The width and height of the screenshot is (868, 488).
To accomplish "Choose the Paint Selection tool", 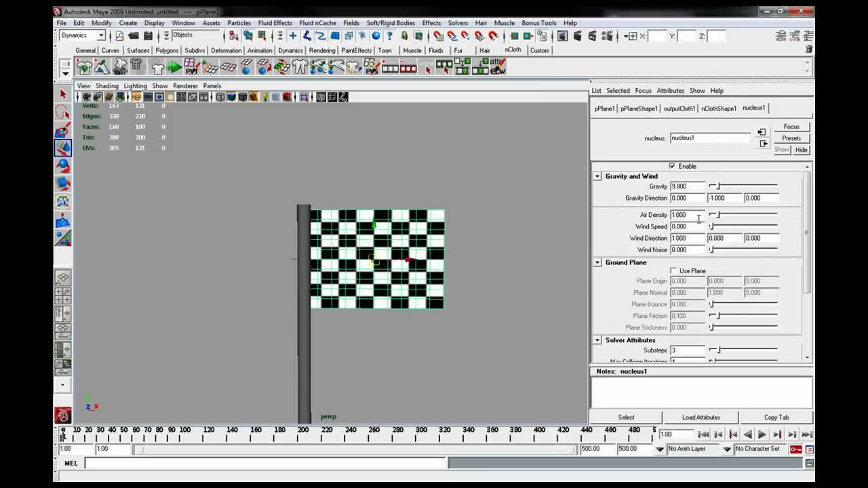I will (x=63, y=130).
